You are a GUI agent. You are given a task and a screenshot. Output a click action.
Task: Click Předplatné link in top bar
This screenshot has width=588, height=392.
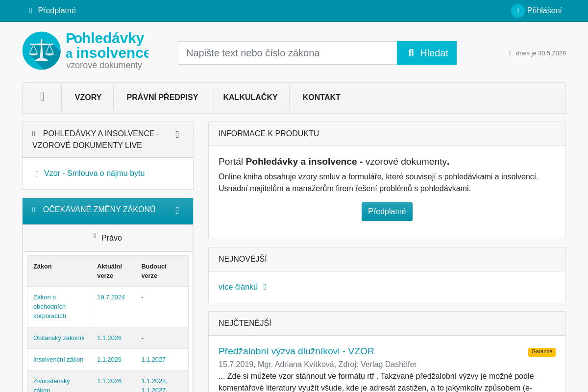[57, 11]
